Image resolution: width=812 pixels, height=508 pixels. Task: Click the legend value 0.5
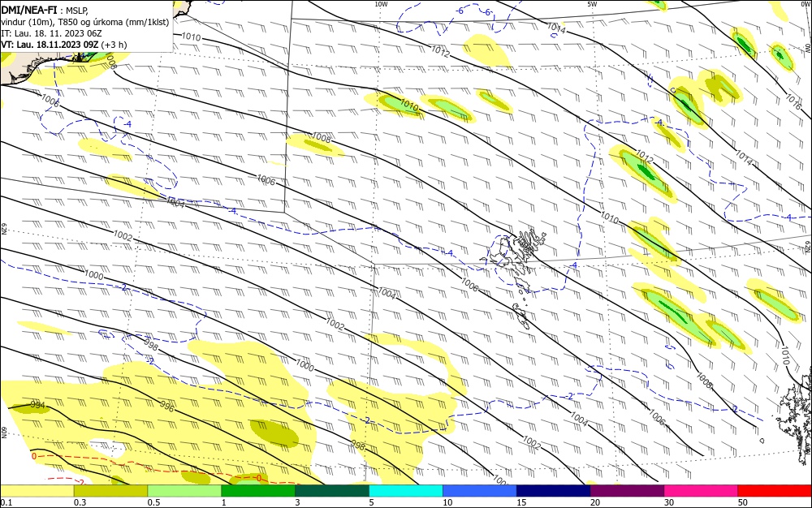153,502
